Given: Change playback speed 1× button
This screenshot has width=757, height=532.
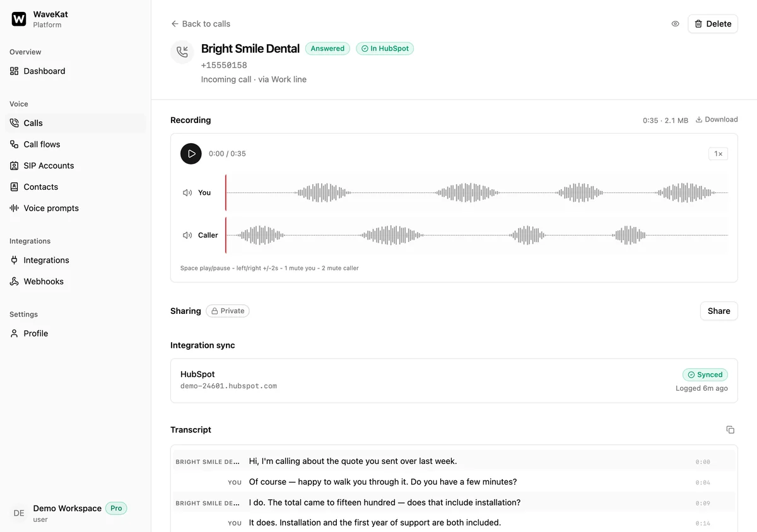Looking at the screenshot, I should tap(718, 154).
